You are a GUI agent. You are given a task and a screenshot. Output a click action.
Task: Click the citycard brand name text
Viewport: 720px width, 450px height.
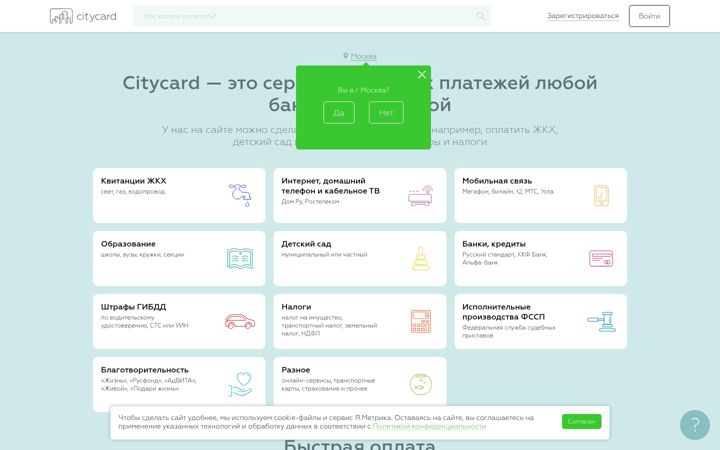coord(96,17)
